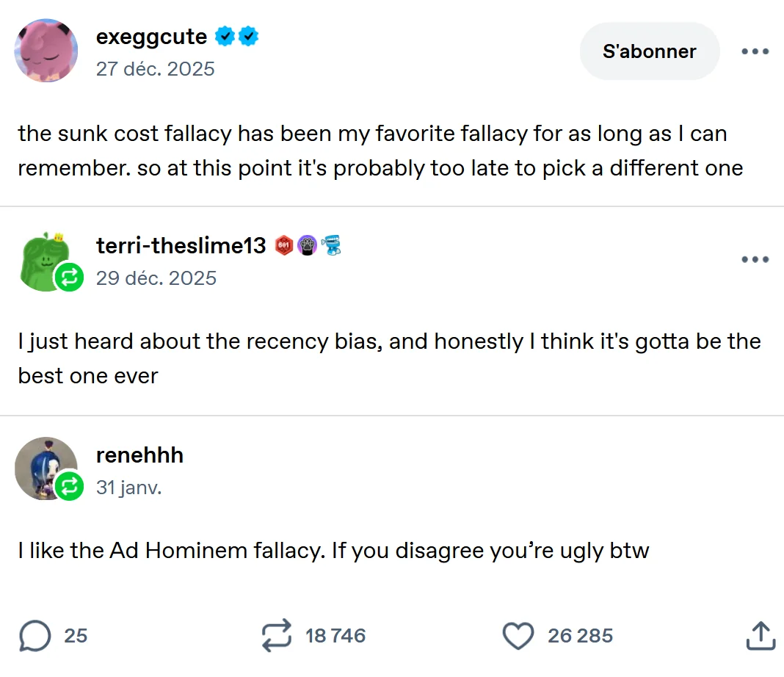
Task: Open terri-theslime13's post options menu
Action: (x=755, y=258)
